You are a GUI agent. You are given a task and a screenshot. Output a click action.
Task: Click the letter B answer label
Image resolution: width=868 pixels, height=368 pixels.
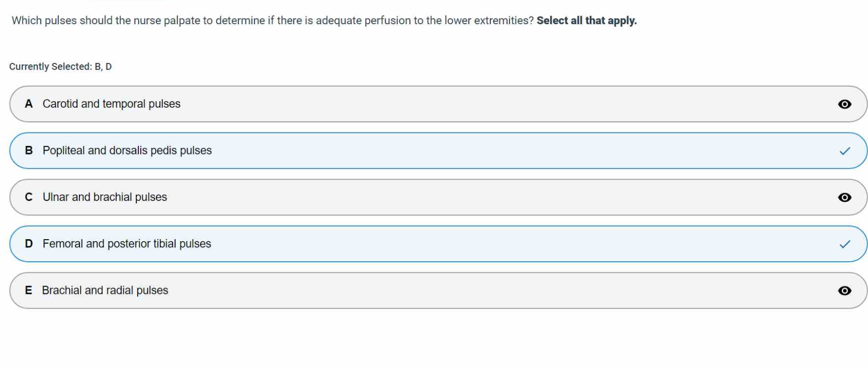(x=29, y=151)
